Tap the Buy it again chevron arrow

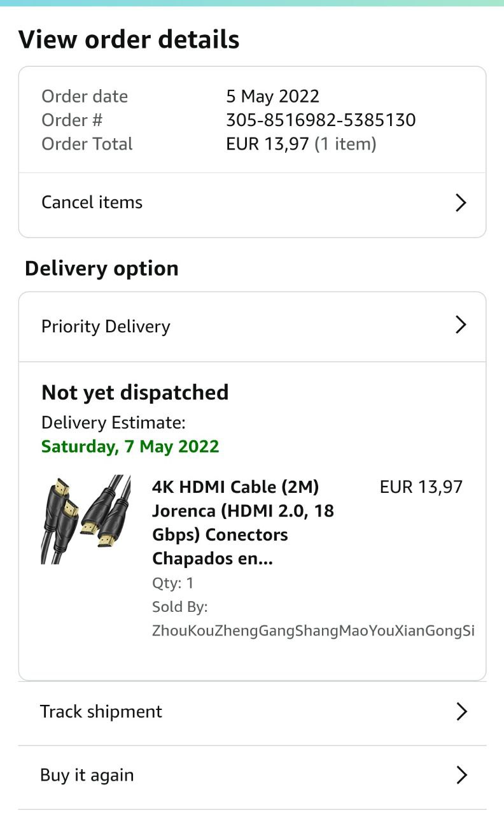[461, 775]
